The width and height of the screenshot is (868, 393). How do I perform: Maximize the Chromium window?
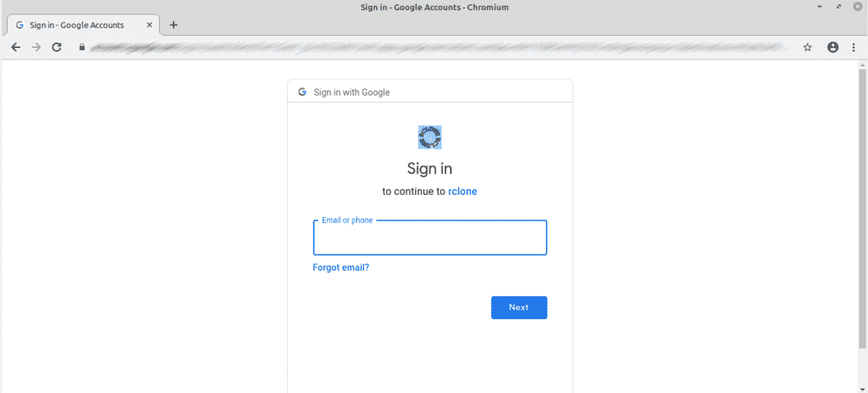point(839,7)
